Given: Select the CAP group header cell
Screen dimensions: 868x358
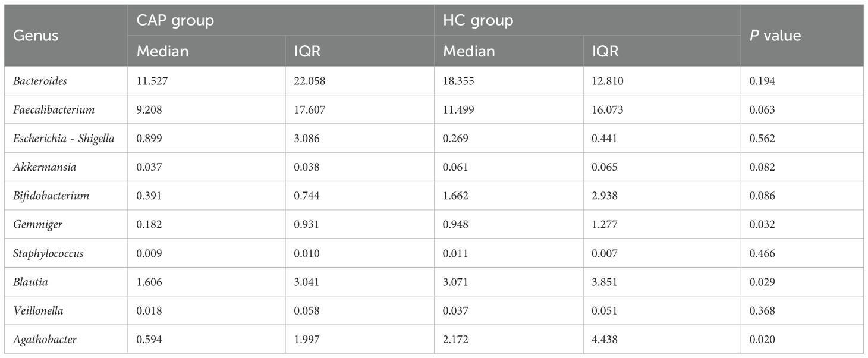Looking at the screenshot, I should pyautogui.click(x=175, y=21).
